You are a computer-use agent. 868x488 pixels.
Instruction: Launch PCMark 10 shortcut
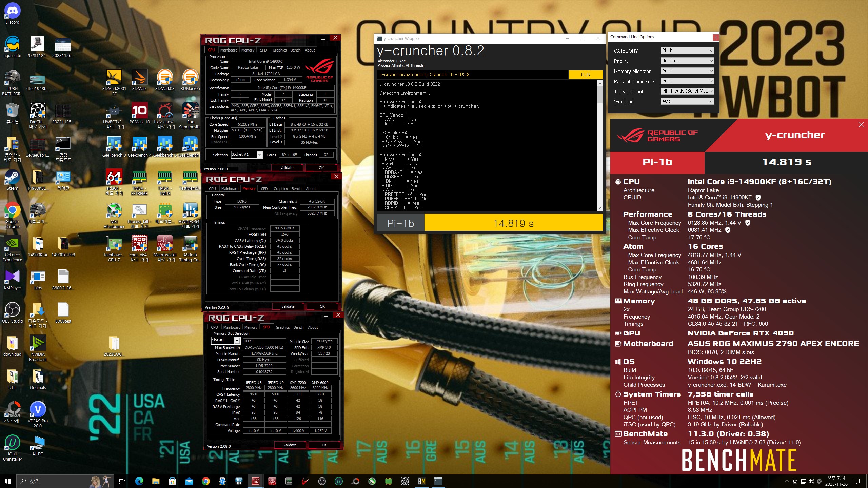(x=140, y=114)
